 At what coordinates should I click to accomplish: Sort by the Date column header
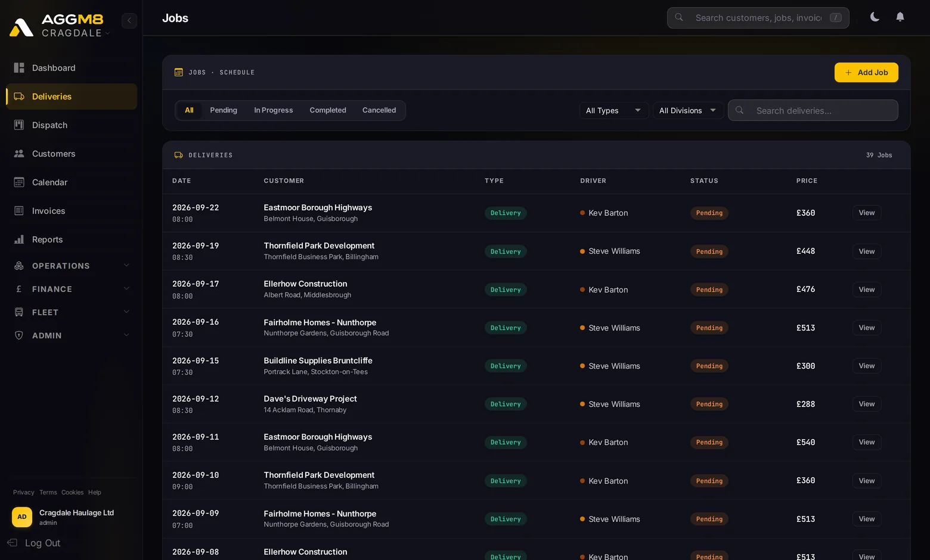pos(182,181)
